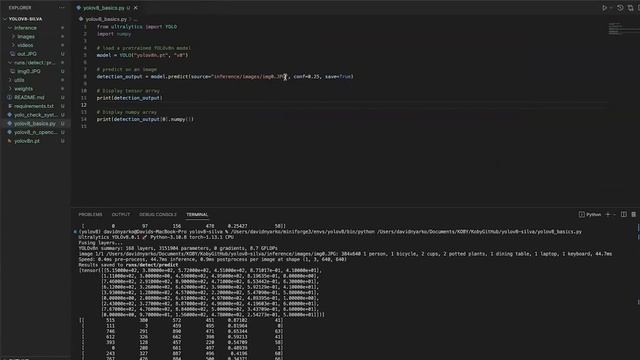The image size is (640, 360).
Task: Close the yolov8_basics.py editor tab
Action: pyautogui.click(x=136, y=8)
